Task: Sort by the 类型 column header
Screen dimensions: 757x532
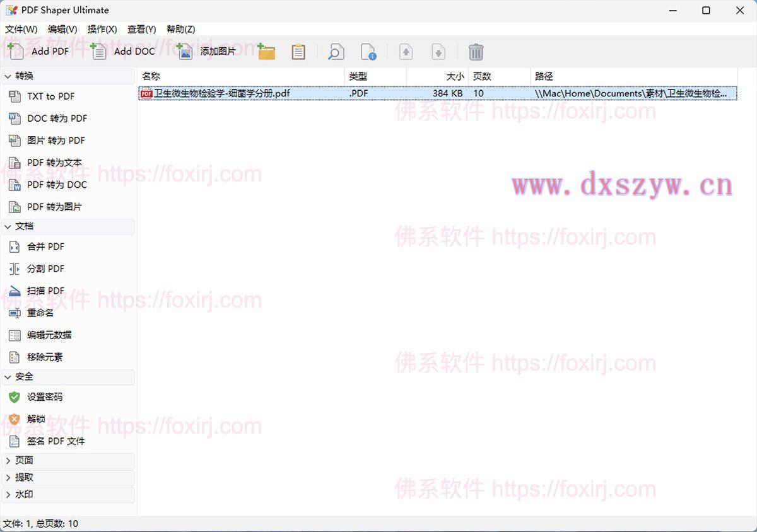Action: click(x=375, y=76)
